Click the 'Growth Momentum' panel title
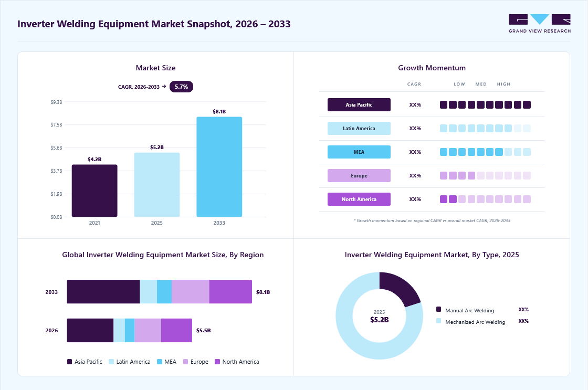The height and width of the screenshot is (390, 588). click(x=432, y=68)
